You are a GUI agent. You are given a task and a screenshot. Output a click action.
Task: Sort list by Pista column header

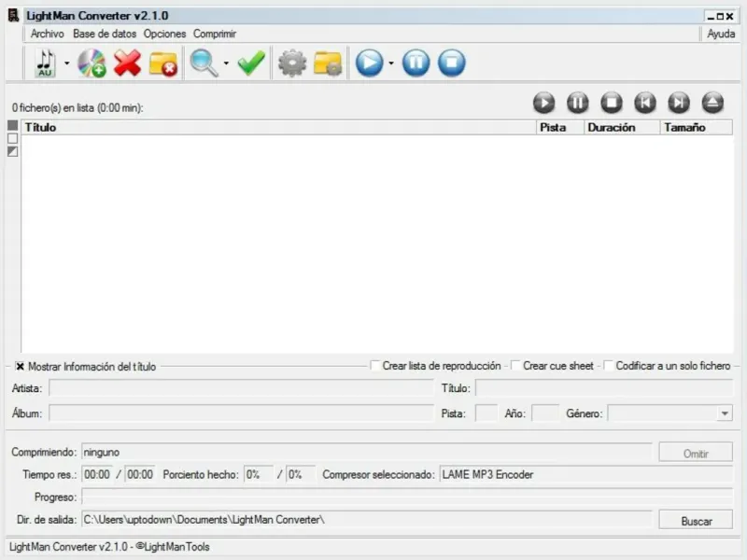tap(560, 127)
